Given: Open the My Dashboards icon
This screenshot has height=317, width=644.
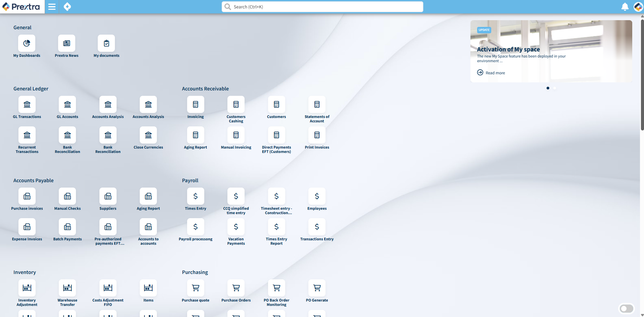Looking at the screenshot, I should [27, 43].
